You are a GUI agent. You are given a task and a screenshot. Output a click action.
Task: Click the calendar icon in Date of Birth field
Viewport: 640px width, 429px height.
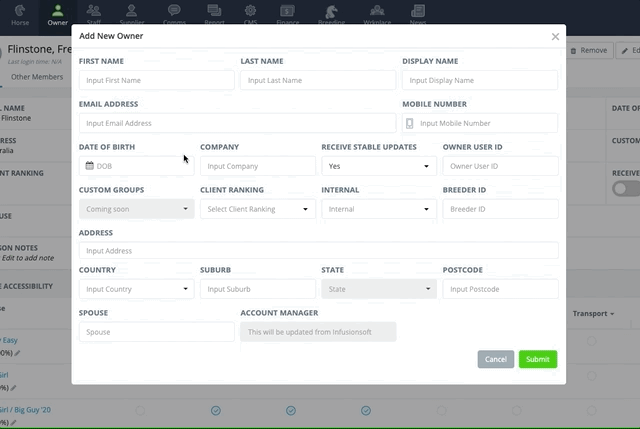click(x=89, y=166)
